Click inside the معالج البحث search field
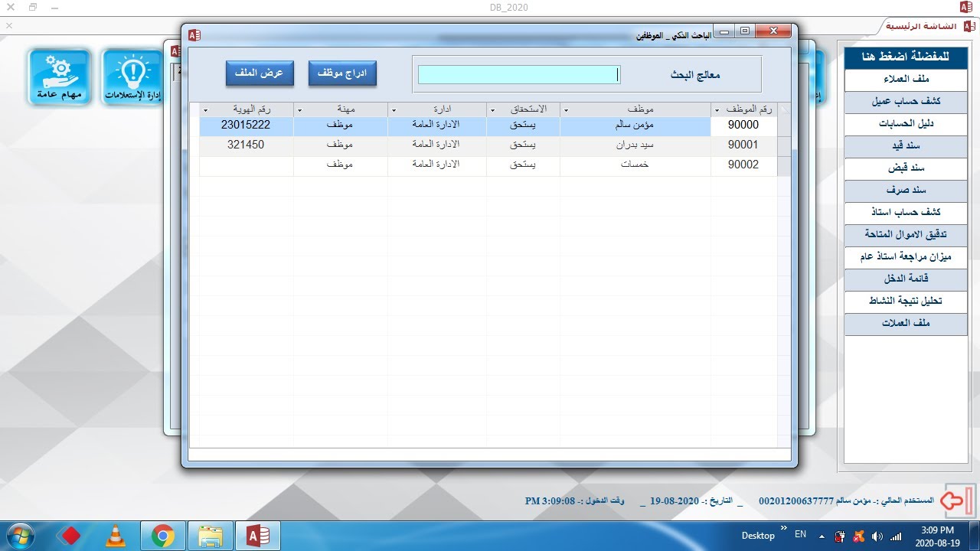Screen dimensions: 980x551 coord(519,74)
